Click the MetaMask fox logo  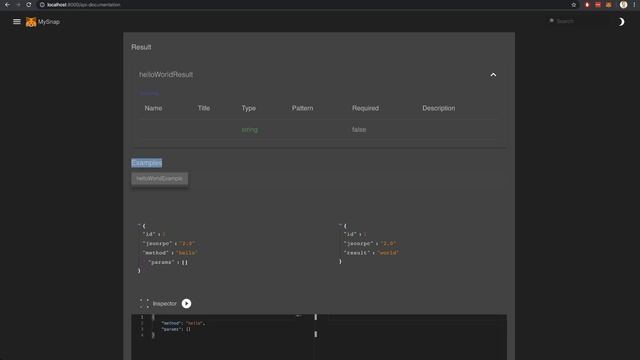pyautogui.click(x=31, y=22)
